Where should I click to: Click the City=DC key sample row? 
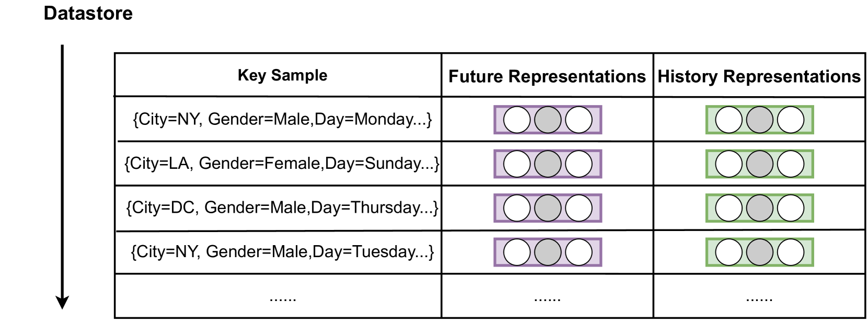point(282,207)
